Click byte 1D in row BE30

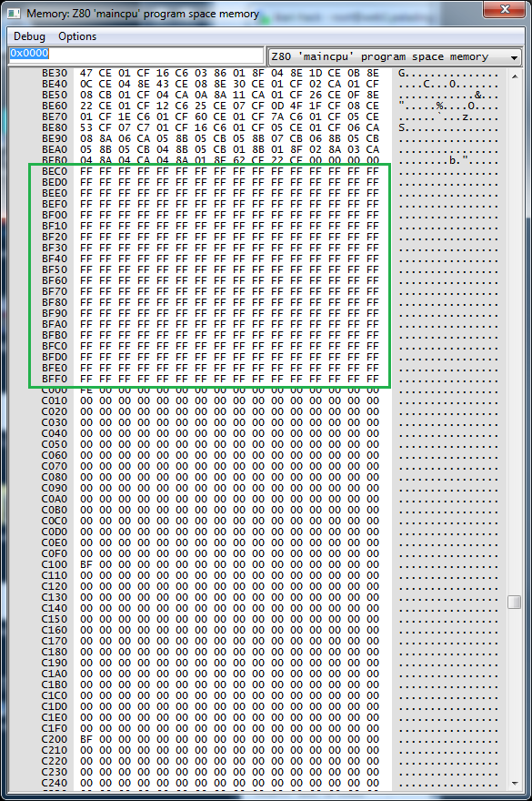pyautogui.click(x=316, y=73)
